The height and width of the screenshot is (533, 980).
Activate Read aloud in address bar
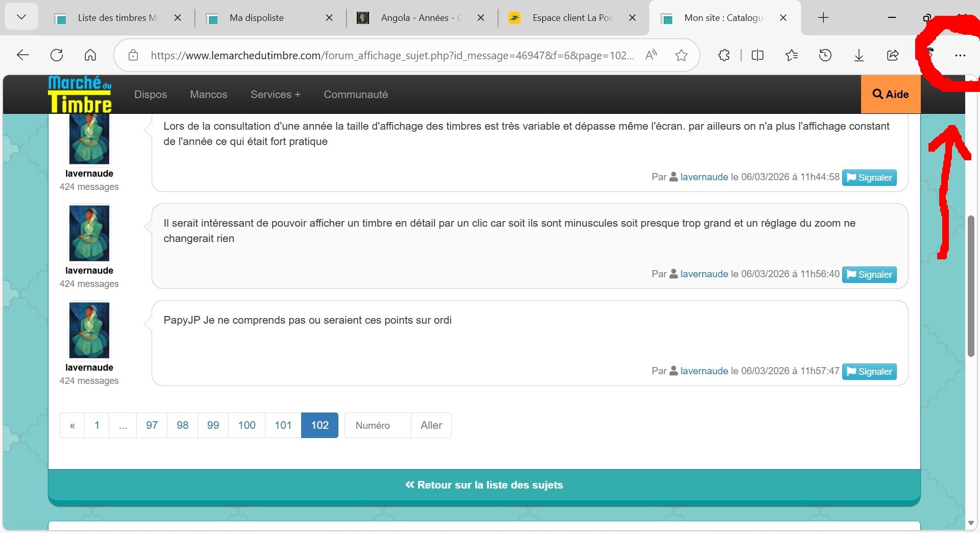tap(651, 55)
